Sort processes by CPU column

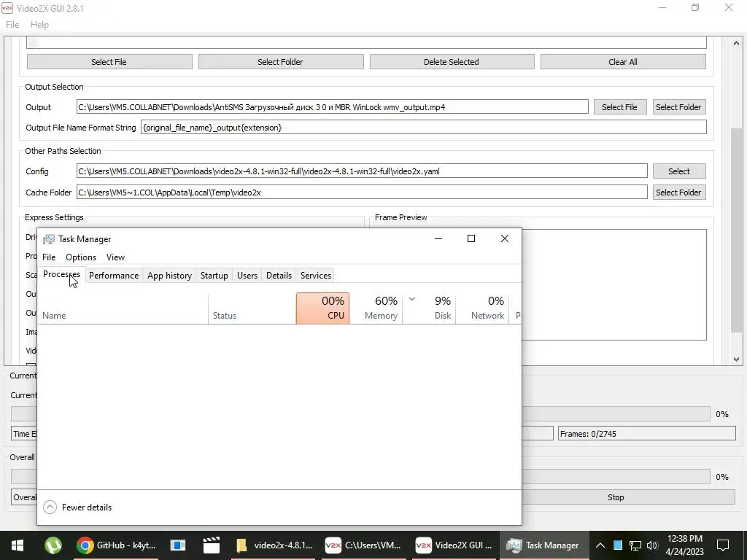pyautogui.click(x=322, y=308)
